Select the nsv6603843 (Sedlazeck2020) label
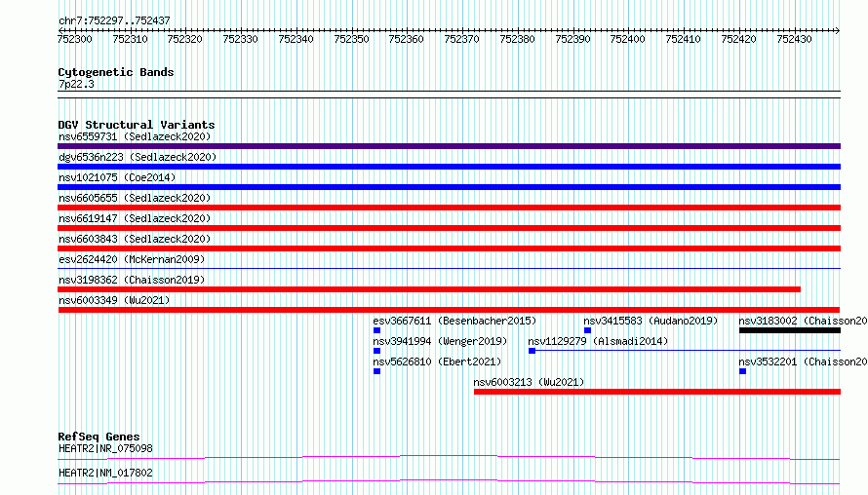 pos(135,239)
